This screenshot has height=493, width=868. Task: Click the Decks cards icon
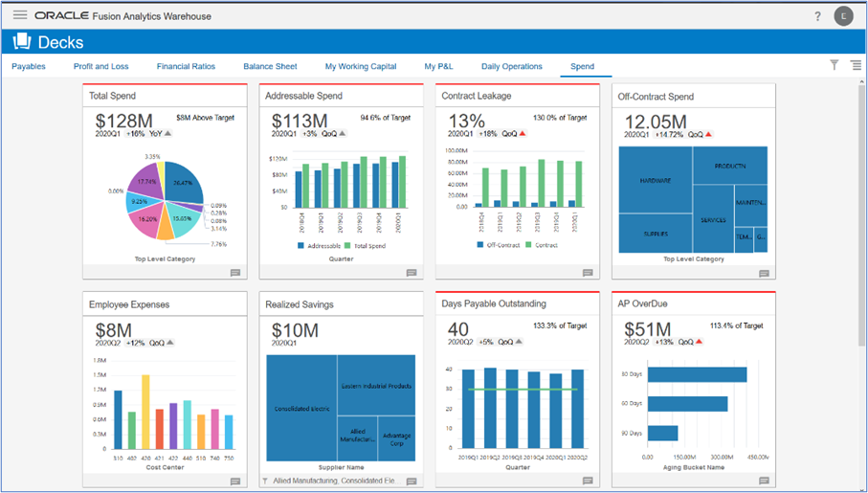(22, 41)
